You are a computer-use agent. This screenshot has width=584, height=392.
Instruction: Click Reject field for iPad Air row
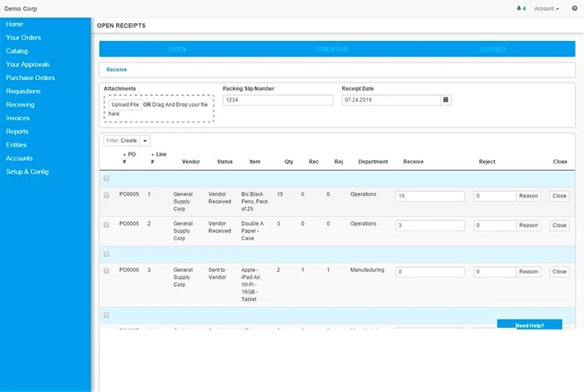pos(495,272)
